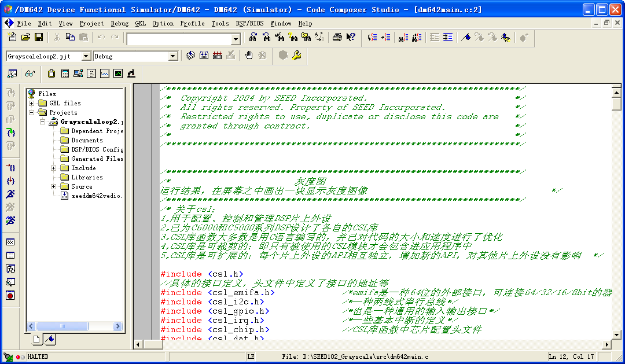625x364 pixels.
Task: Click the Animate icon in the left toolbar
Action: tap(10, 220)
